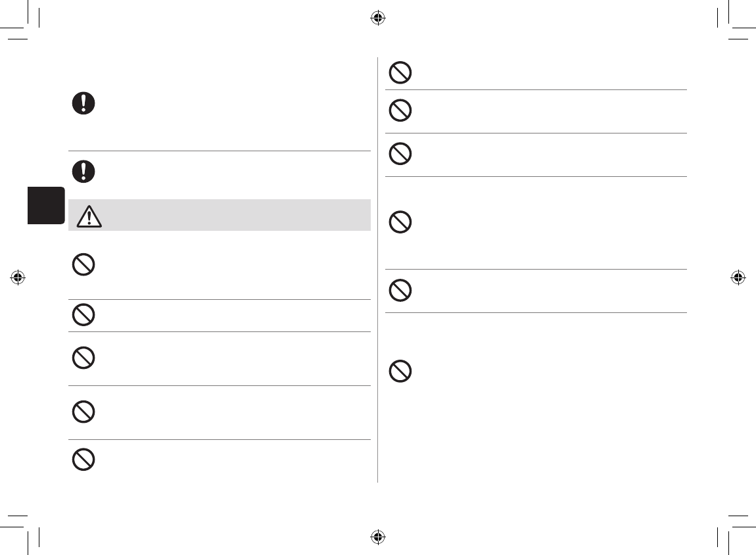Click the registration crosshair mark at the top center
The height and width of the screenshot is (555, 756).
pyautogui.click(x=377, y=18)
